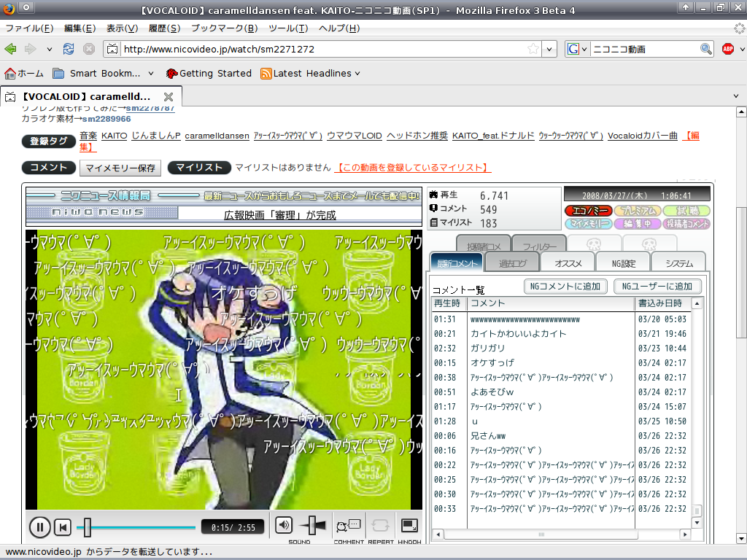
Task: Reload the current page
Action: coord(69,49)
